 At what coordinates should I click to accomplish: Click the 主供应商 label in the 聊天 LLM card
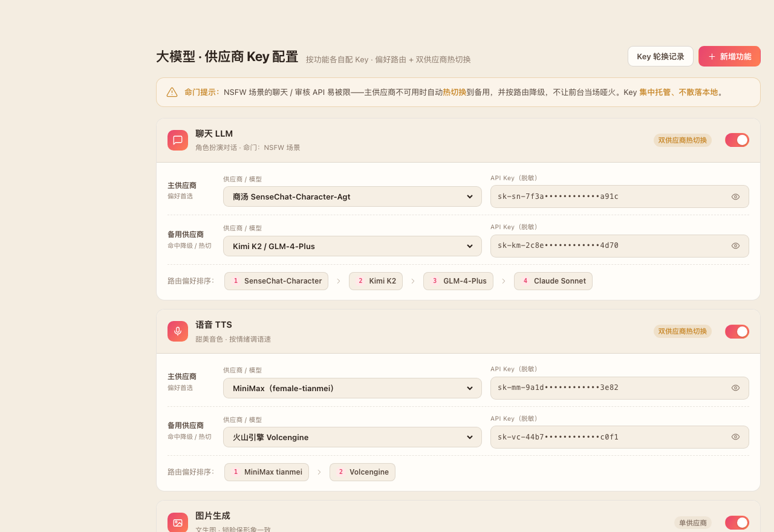tap(182, 186)
